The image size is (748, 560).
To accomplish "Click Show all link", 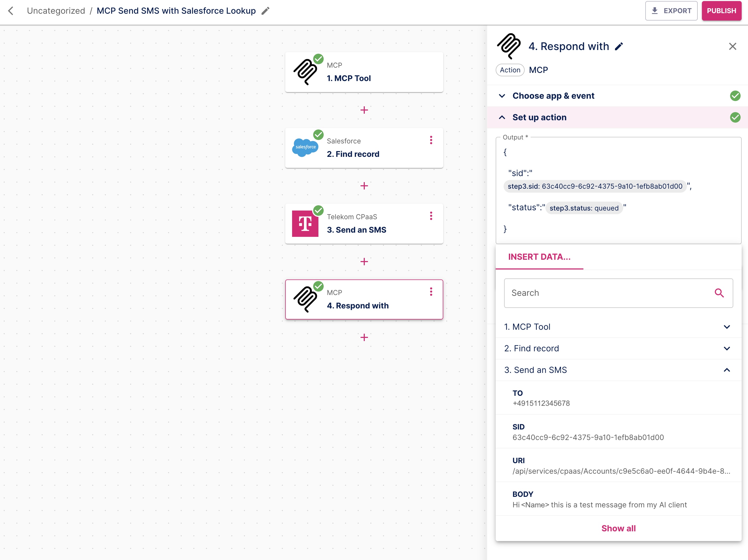I will point(618,528).
